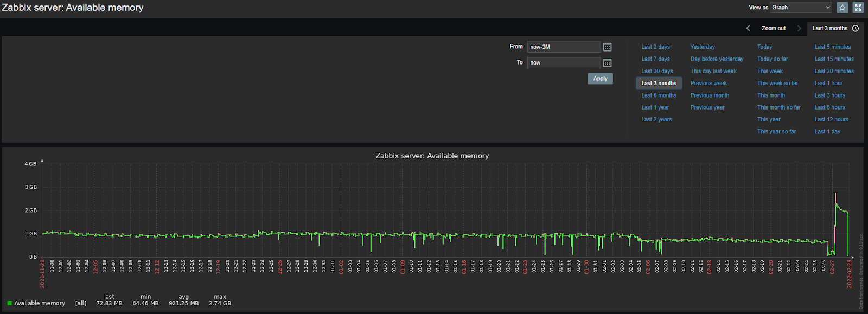The image size is (868, 314).
Task: Set range to Last 3 hours
Action: 829,95
